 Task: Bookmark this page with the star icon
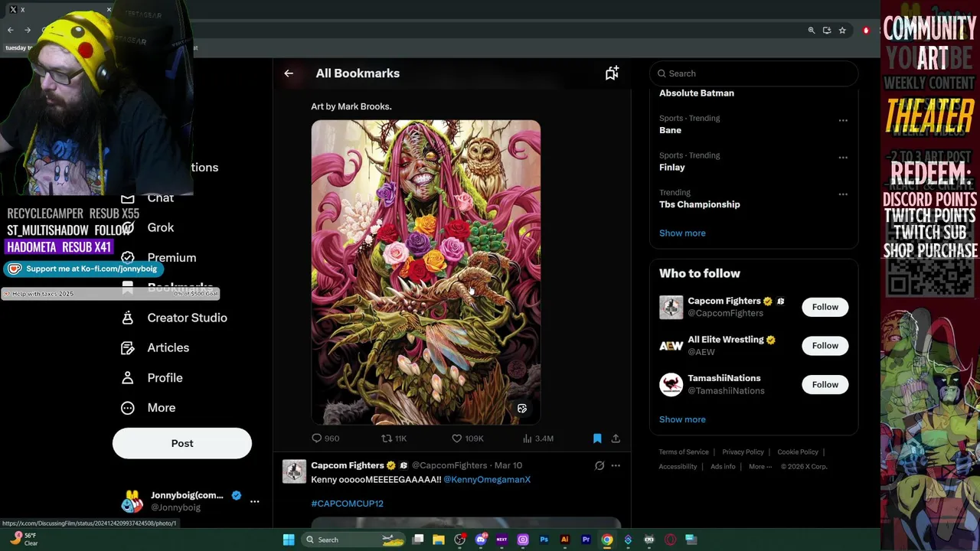[842, 31]
